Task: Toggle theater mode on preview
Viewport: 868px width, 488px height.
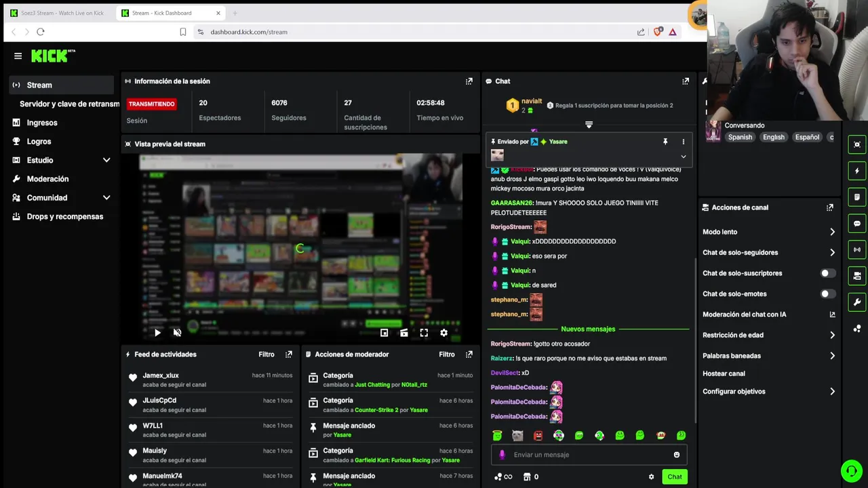Action: [403, 333]
